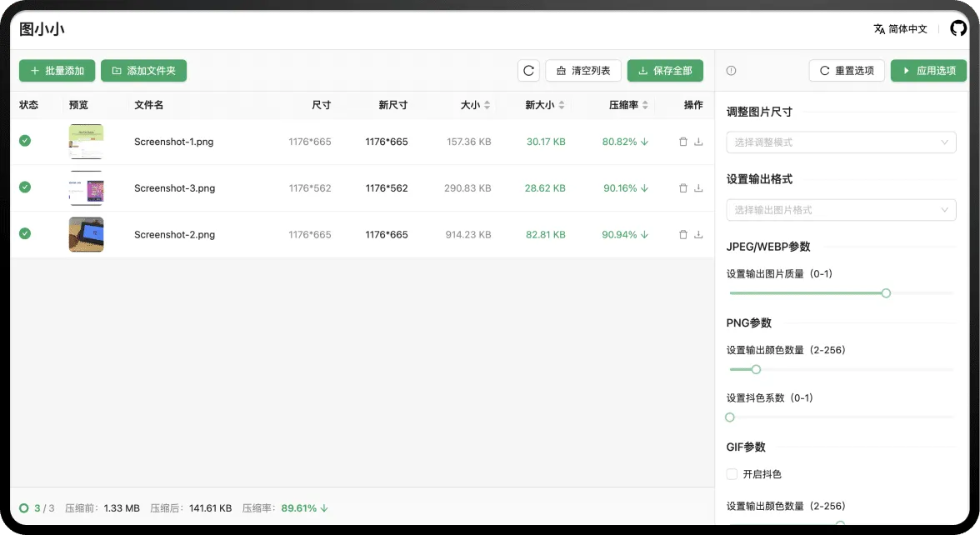The width and height of the screenshot is (980, 535).
Task: Download Screenshot-3.png with the save icon
Action: tap(698, 188)
